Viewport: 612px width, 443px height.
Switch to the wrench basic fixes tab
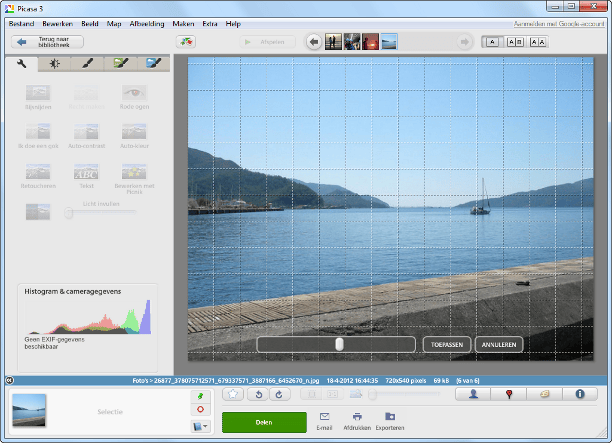point(22,64)
